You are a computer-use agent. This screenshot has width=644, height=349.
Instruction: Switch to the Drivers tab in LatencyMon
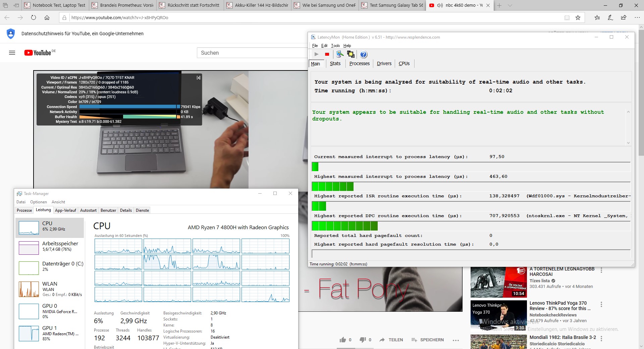[384, 63]
